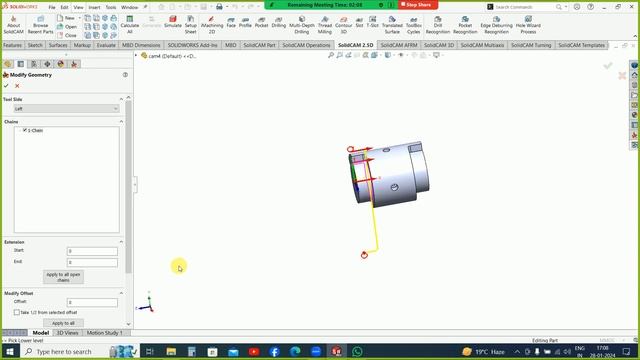Click the Extension Start input field
This screenshot has width=640, height=360.
(x=92, y=251)
